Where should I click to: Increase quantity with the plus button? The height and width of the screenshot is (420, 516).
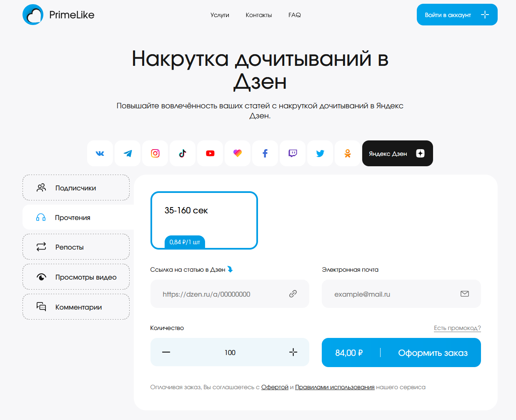[293, 352]
